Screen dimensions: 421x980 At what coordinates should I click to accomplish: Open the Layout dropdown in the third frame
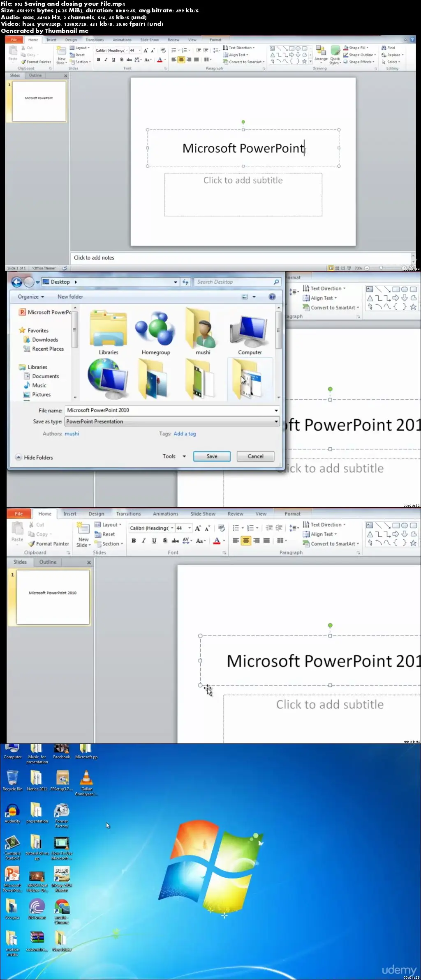coord(108,525)
